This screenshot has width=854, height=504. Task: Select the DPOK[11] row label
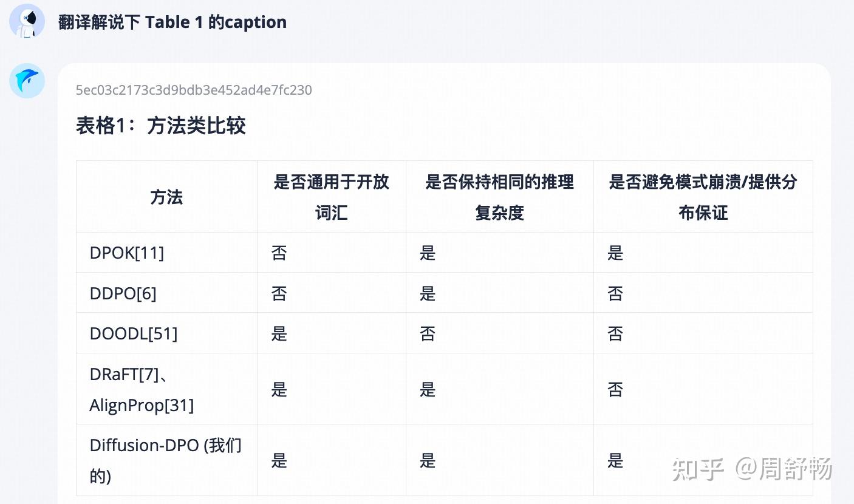tap(127, 253)
